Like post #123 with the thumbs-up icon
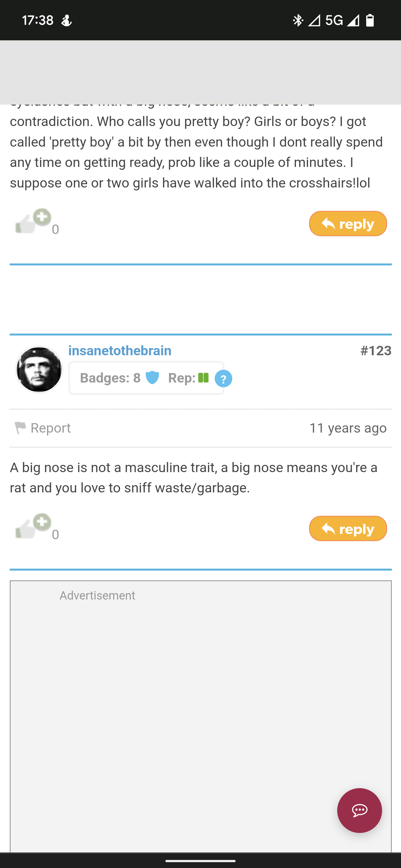401x868 pixels. tap(33, 527)
